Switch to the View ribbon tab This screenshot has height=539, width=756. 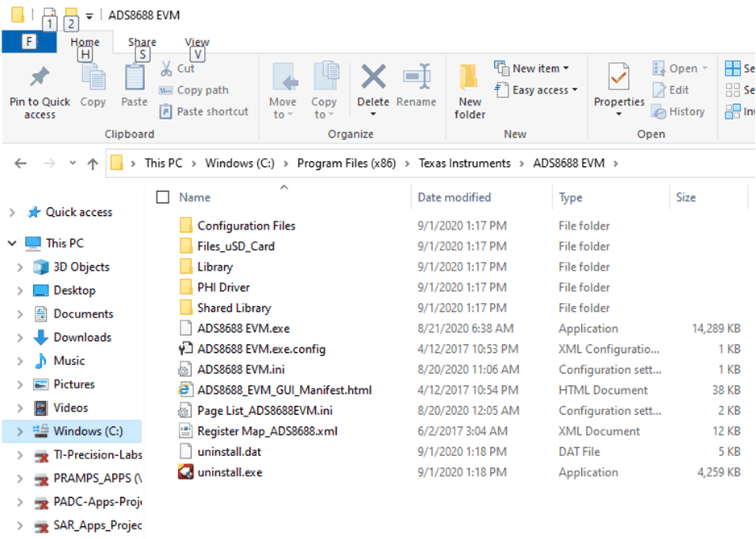point(196,42)
